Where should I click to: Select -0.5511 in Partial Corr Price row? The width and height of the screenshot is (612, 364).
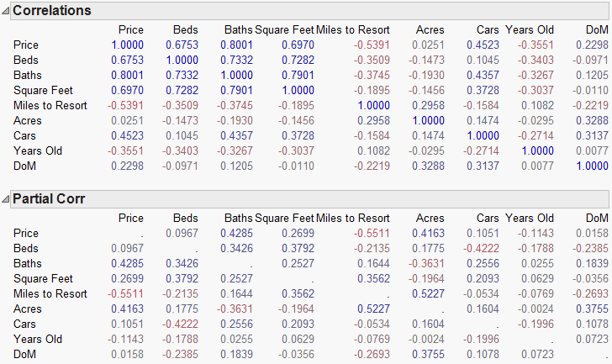pos(372,234)
